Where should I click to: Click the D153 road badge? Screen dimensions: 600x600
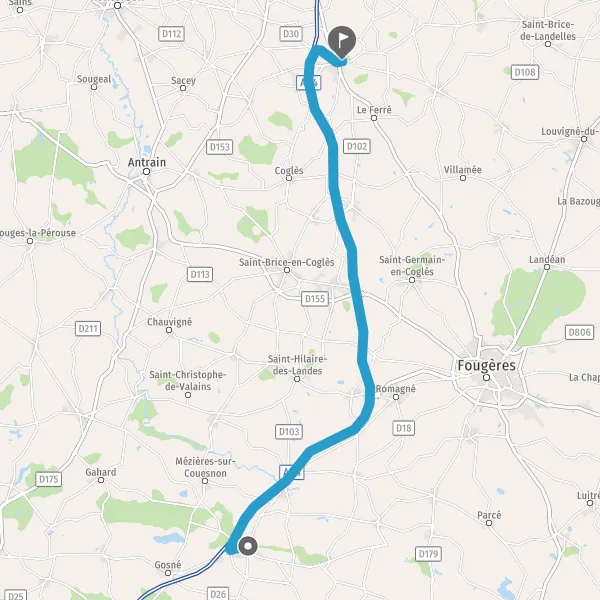click(220, 147)
